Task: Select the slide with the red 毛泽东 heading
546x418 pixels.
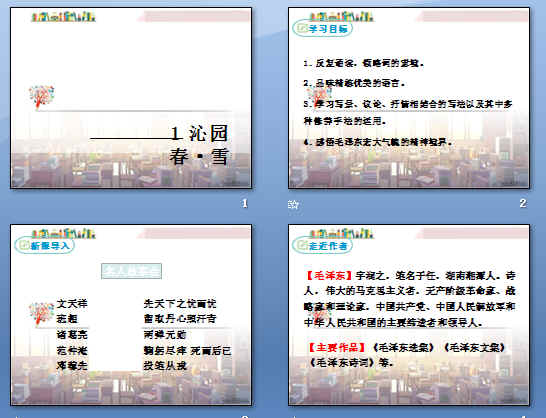Action: click(x=409, y=315)
